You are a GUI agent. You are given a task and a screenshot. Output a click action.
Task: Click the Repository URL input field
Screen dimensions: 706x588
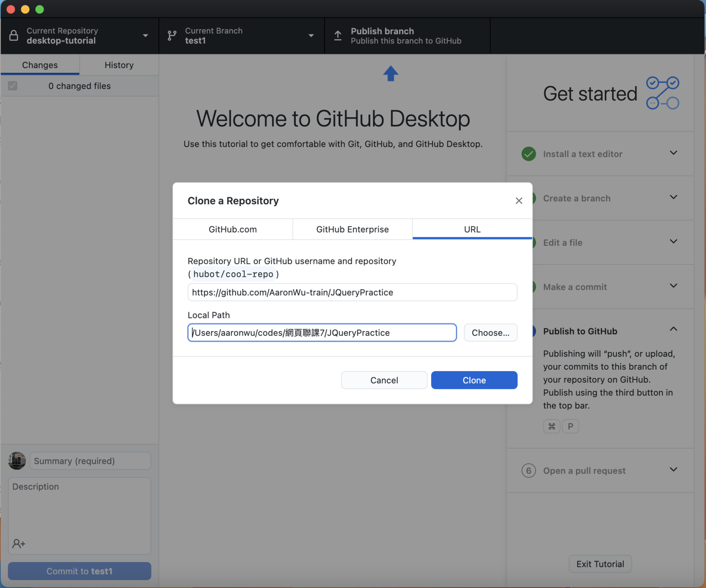352,292
